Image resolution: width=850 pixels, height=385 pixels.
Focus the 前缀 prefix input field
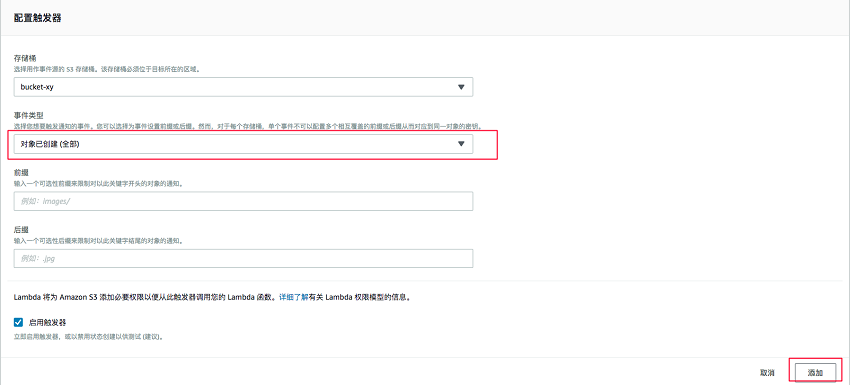click(243, 201)
